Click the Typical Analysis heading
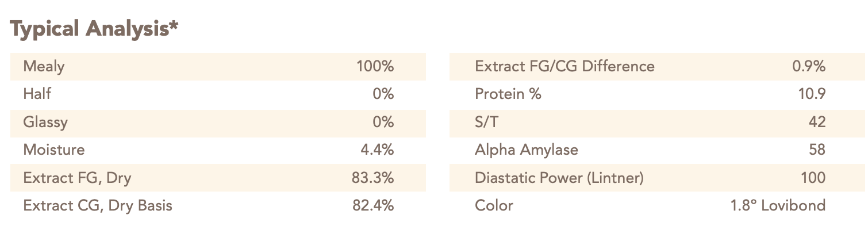This screenshot has height=237, width=868. point(94,30)
